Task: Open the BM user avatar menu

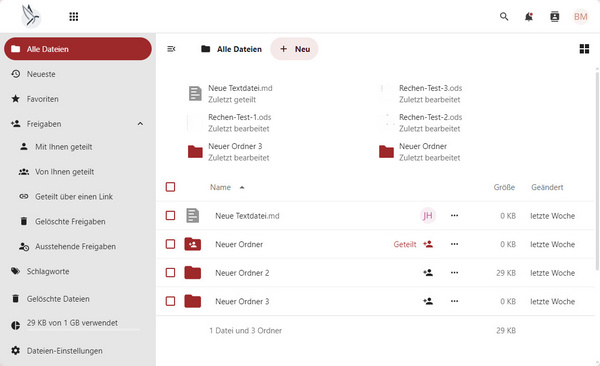Action: 580,16
